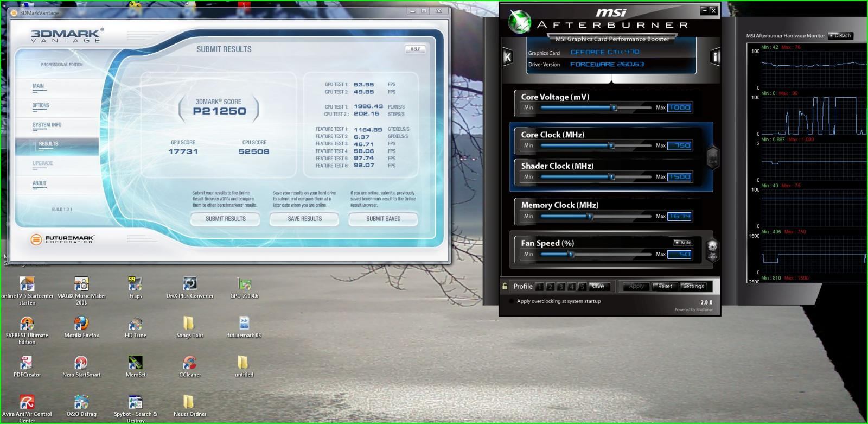868x424 pixels.
Task: Launch O&O Defrag shortcut
Action: tap(81, 402)
